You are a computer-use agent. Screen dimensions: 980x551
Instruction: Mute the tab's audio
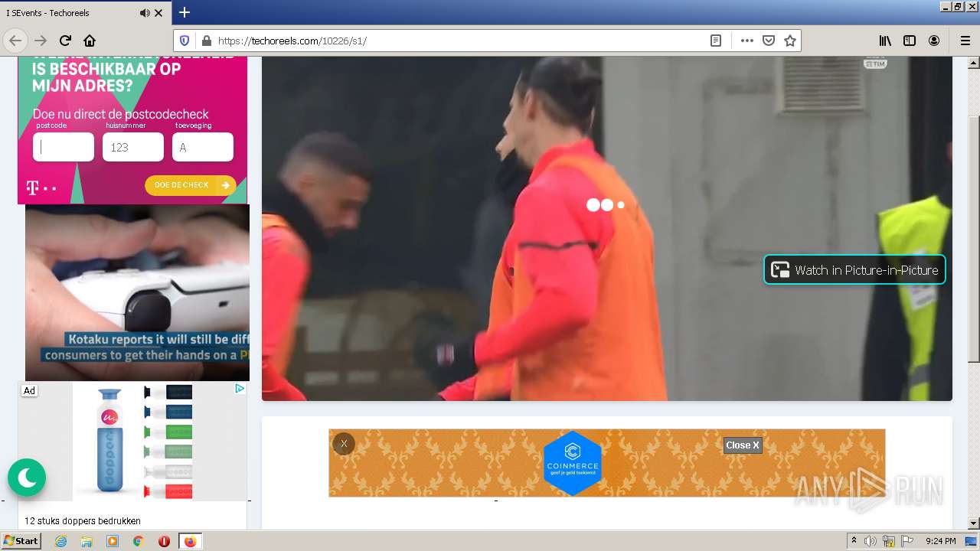145,13
